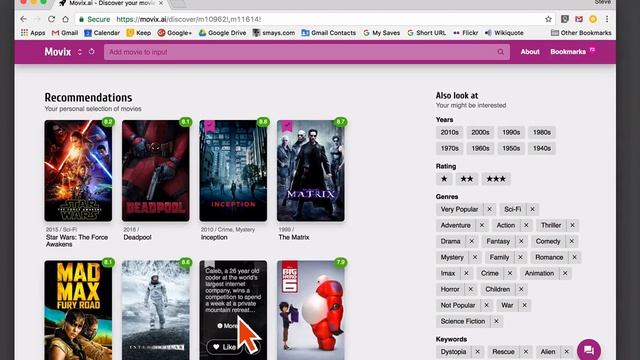Screen dimensions: 640x360
Task: Click the Movix reset circular arrow icon
Action: point(91,52)
